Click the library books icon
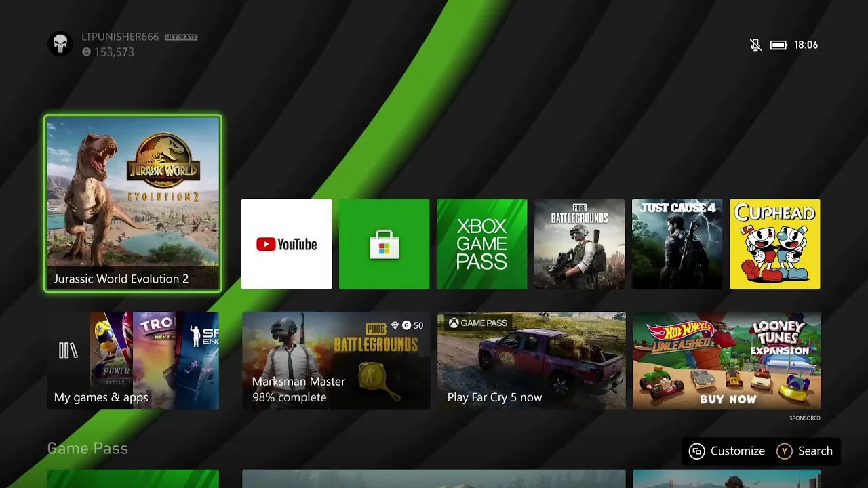 click(x=68, y=350)
